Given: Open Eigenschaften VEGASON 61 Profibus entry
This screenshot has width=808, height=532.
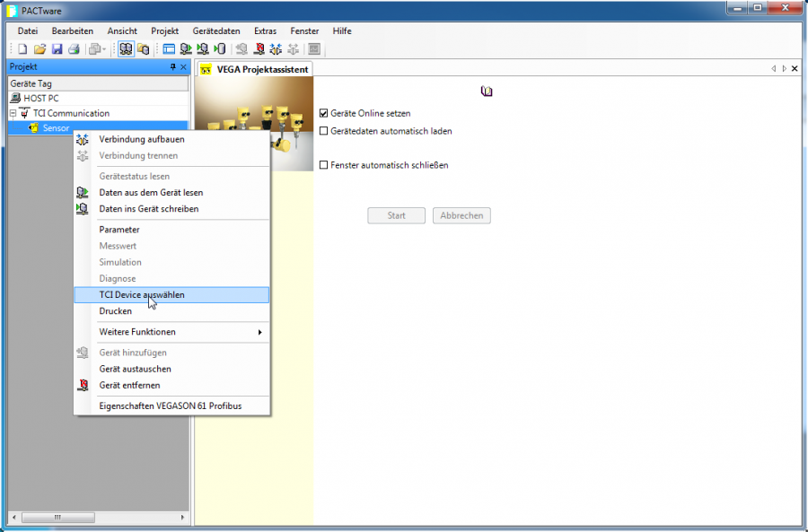Looking at the screenshot, I should [170, 406].
